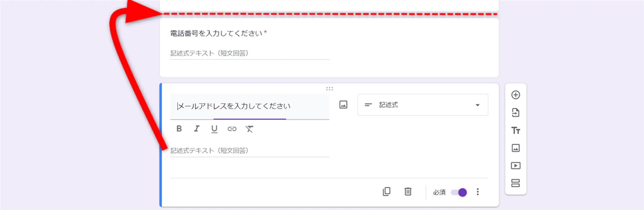Apply italic formatting to the question text
The height and width of the screenshot is (210, 644).
coord(197,129)
